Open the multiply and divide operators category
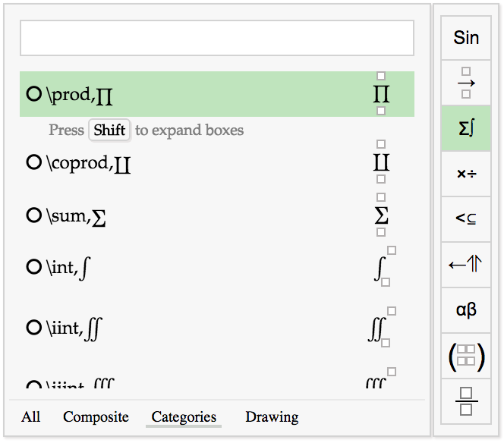The width and height of the screenshot is (504, 443). click(x=466, y=174)
